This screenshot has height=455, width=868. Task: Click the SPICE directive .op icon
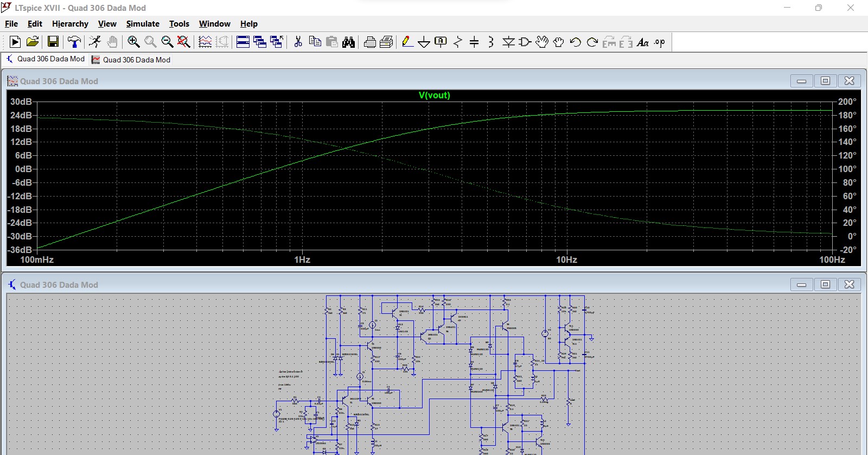tap(660, 42)
